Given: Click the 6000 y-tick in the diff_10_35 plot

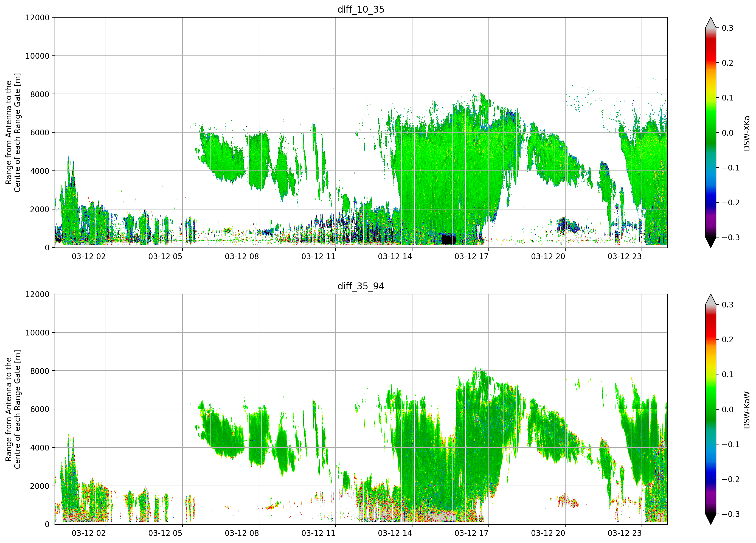Looking at the screenshot, I should pyautogui.click(x=40, y=133).
